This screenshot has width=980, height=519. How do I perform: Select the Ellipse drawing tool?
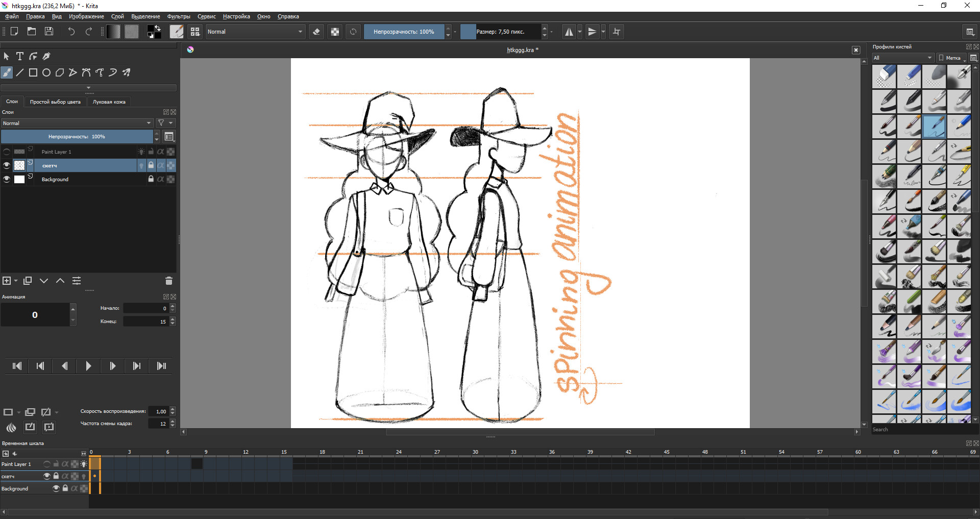tap(45, 72)
